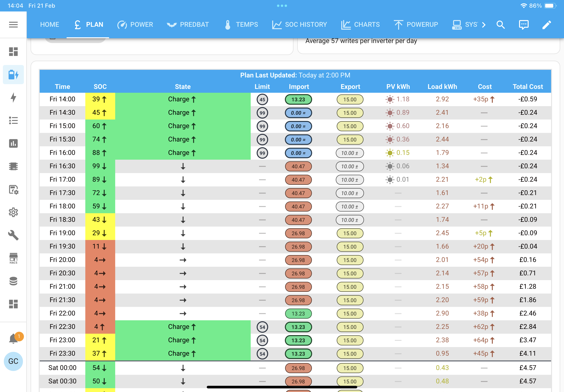Image resolution: width=564 pixels, height=392 pixels.
Task: Select the POWERUP tab
Action: tap(416, 25)
